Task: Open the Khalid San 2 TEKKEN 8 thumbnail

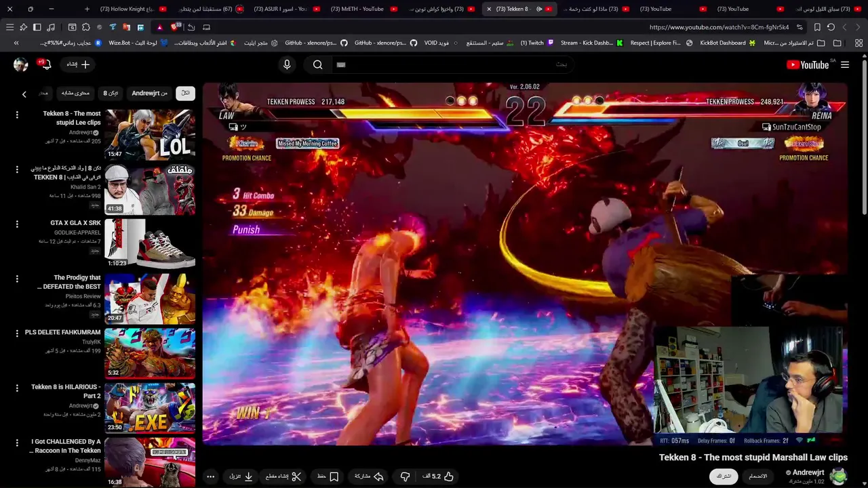Action: tap(150, 189)
